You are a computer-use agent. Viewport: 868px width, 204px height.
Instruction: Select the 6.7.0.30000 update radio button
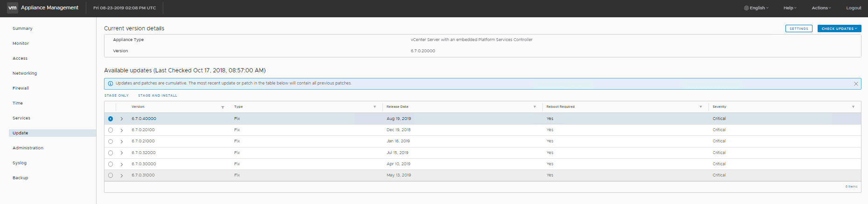click(111, 164)
